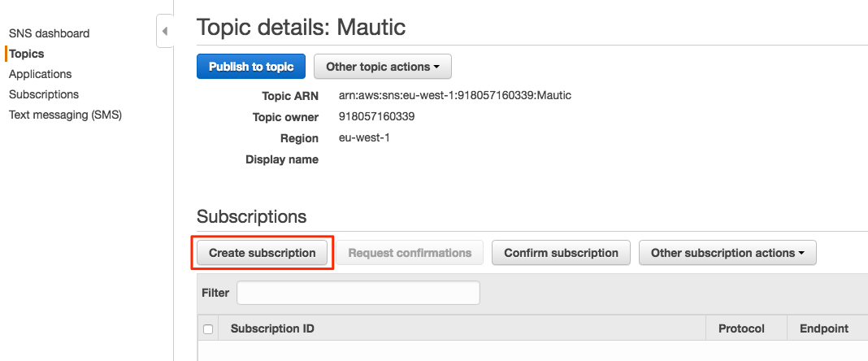
Task: Click the Publish to topic button
Action: [x=250, y=67]
